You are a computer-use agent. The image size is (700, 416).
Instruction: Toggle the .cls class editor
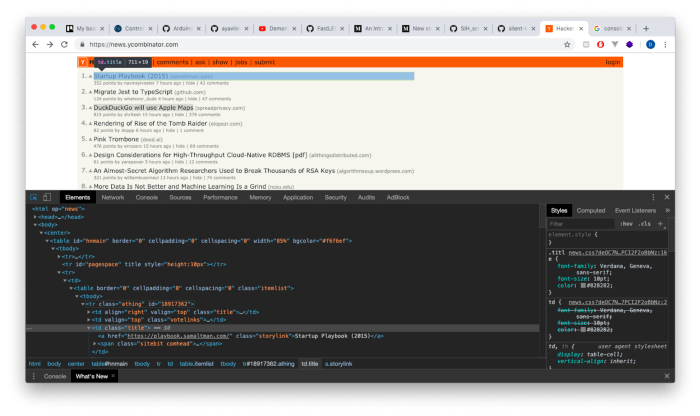(x=644, y=224)
